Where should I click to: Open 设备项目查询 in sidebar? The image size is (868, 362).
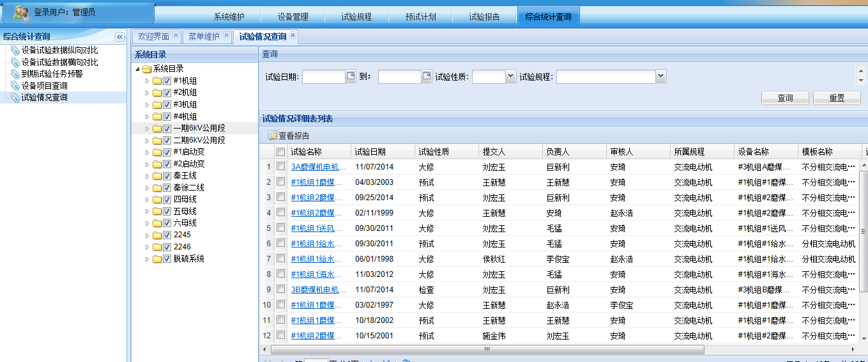44,86
